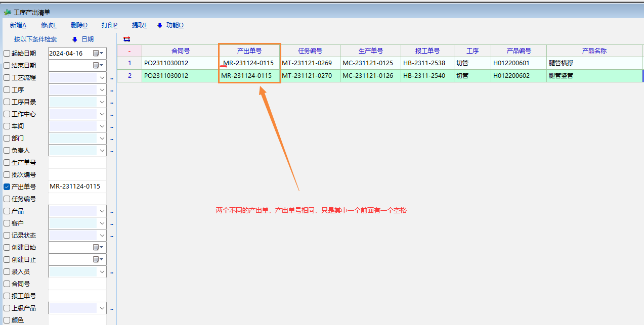
Task: Click the 新增A button
Action: pos(18,25)
